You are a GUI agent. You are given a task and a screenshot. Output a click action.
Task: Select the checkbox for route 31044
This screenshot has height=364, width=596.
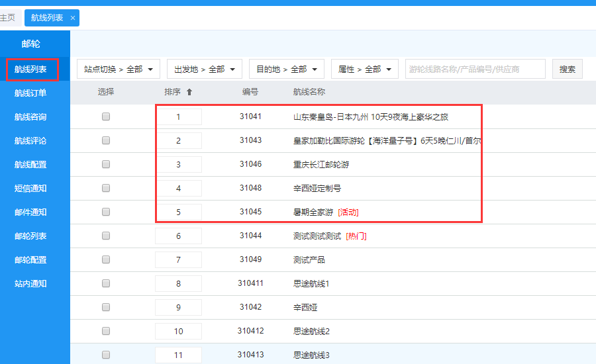pos(106,236)
